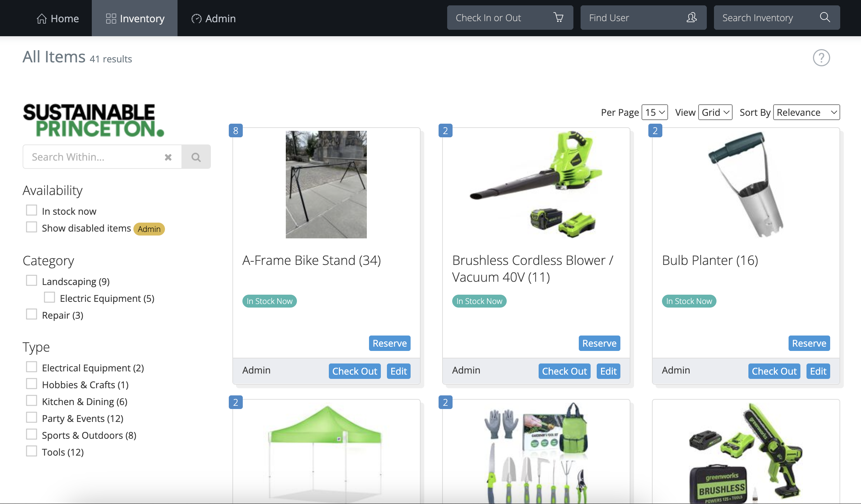Enable Show disabled items checkbox
861x504 pixels.
coord(32,227)
